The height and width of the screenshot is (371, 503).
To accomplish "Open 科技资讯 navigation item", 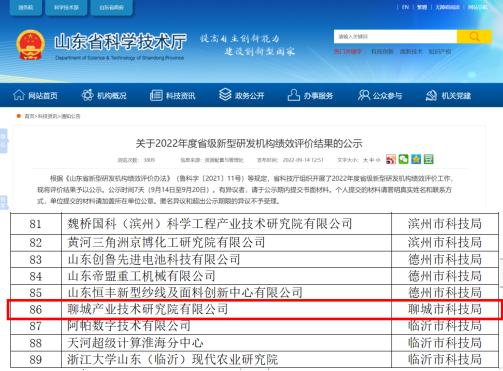I will tap(173, 96).
